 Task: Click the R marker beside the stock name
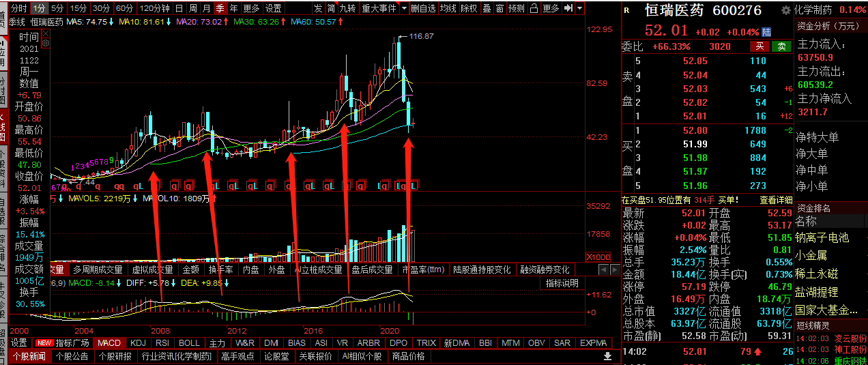click(x=626, y=10)
